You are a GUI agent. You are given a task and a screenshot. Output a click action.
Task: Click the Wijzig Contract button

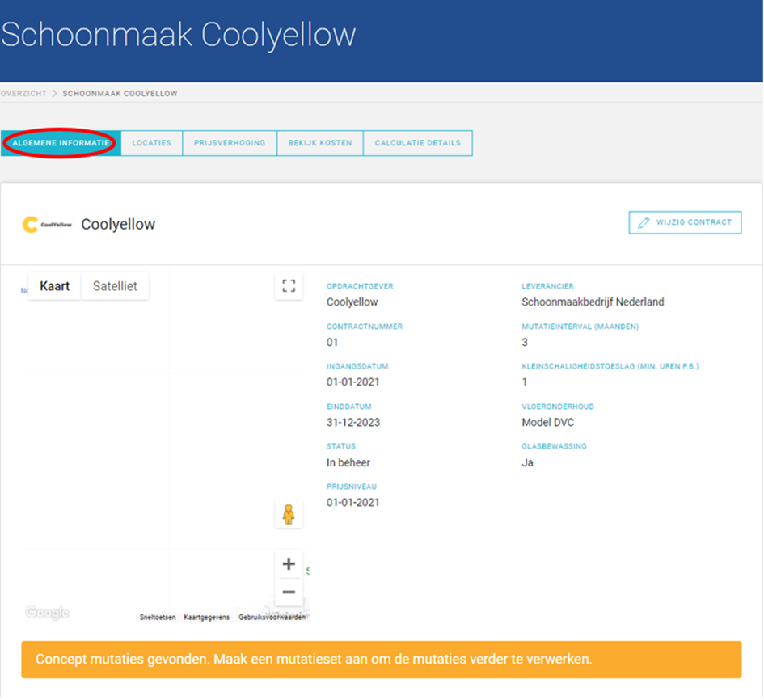click(x=685, y=222)
